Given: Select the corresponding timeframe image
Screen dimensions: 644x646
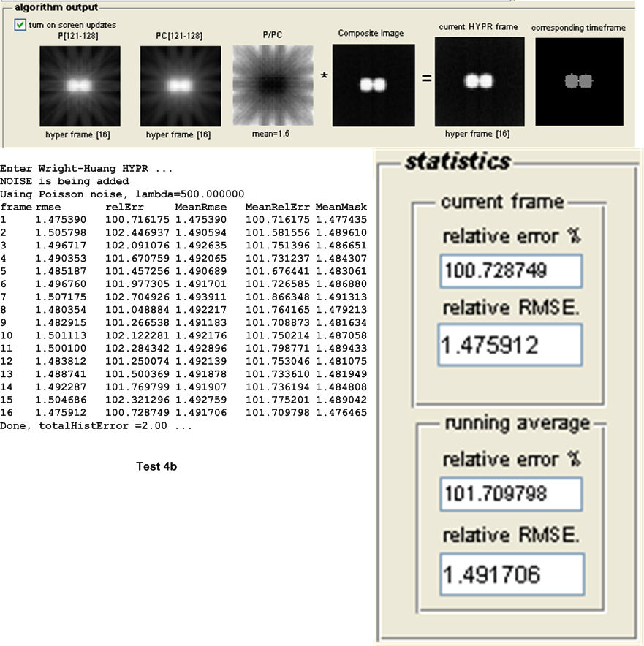Looking at the screenshot, I should coord(578,83).
